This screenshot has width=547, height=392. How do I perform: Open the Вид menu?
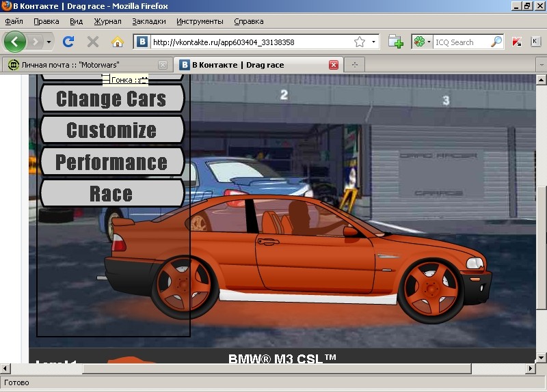point(76,21)
